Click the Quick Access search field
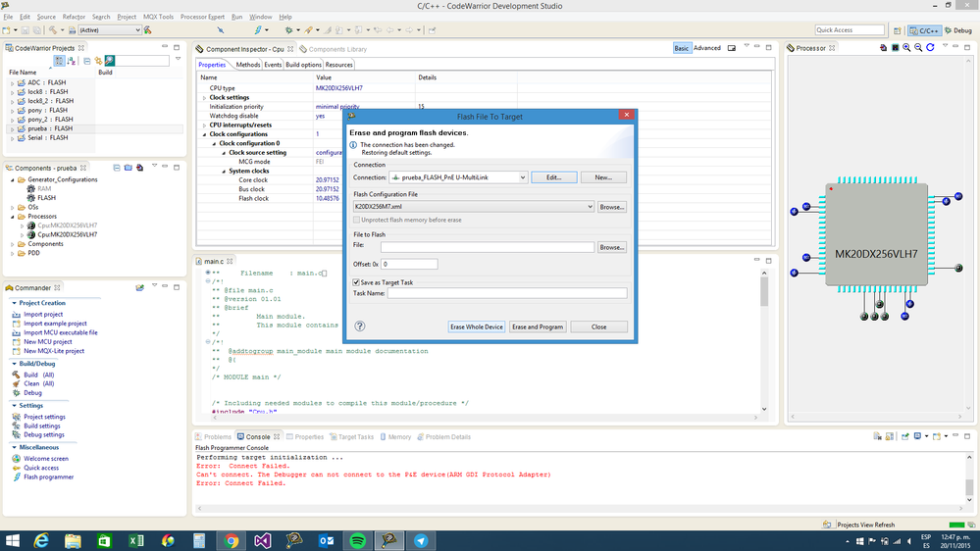The height and width of the screenshot is (551, 980). pos(850,30)
